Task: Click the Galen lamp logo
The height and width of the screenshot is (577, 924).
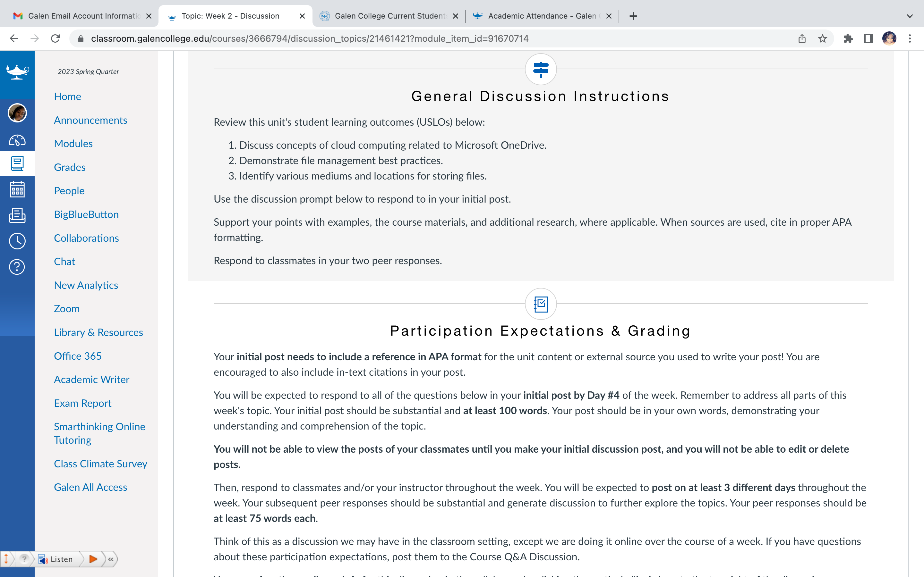Action: pyautogui.click(x=17, y=71)
